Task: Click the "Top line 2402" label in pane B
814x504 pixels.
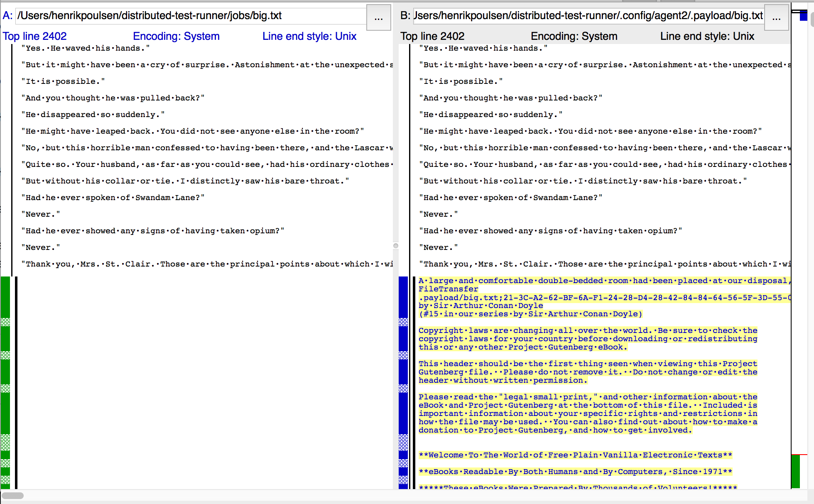Action: (x=432, y=36)
